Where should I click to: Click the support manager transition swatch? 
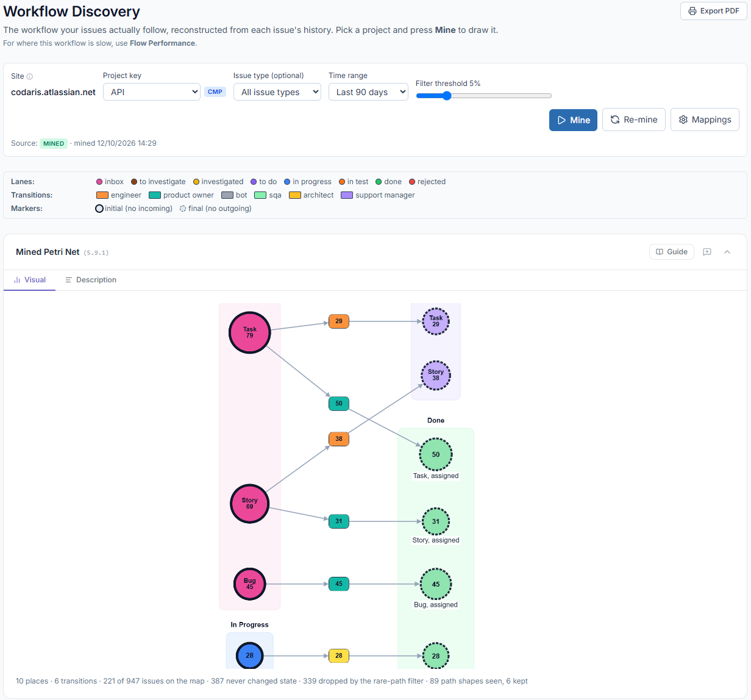coord(347,195)
